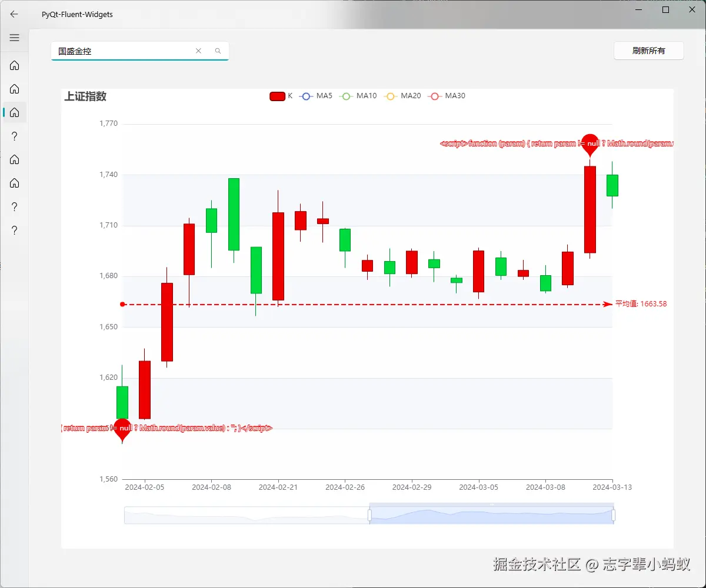Click the 1,620 y-axis value
The width and height of the screenshot is (706, 588).
108,377
